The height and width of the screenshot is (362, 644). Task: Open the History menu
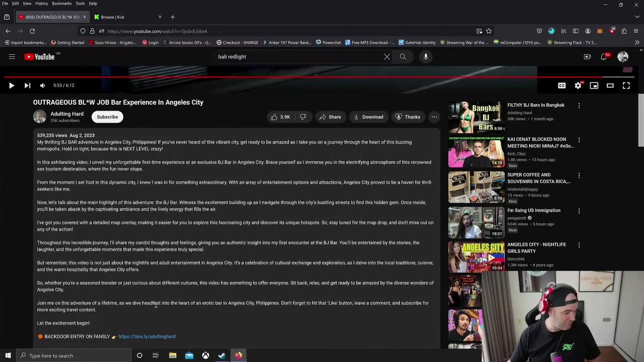pyautogui.click(x=42, y=4)
